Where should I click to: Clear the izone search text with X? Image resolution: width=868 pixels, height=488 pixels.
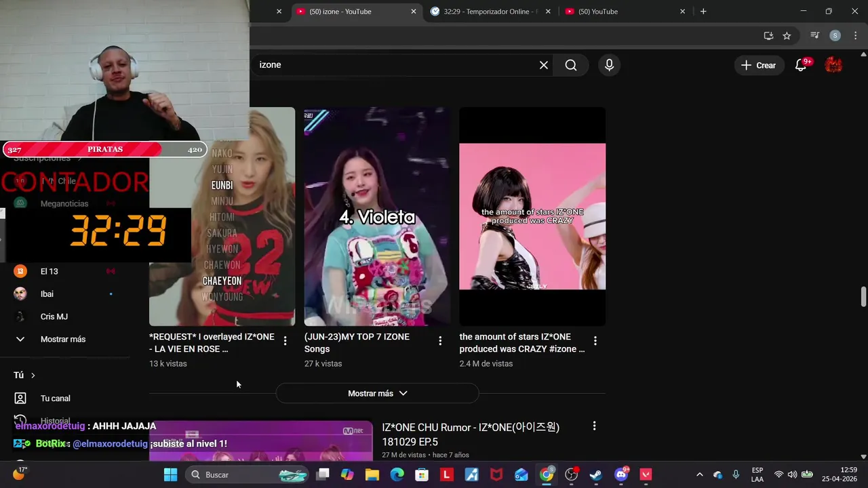(544, 65)
